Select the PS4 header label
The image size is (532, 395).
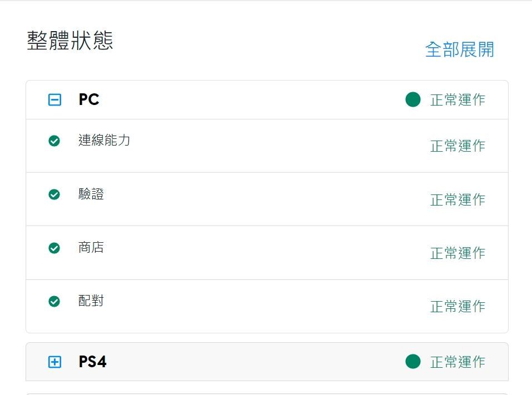[93, 362]
